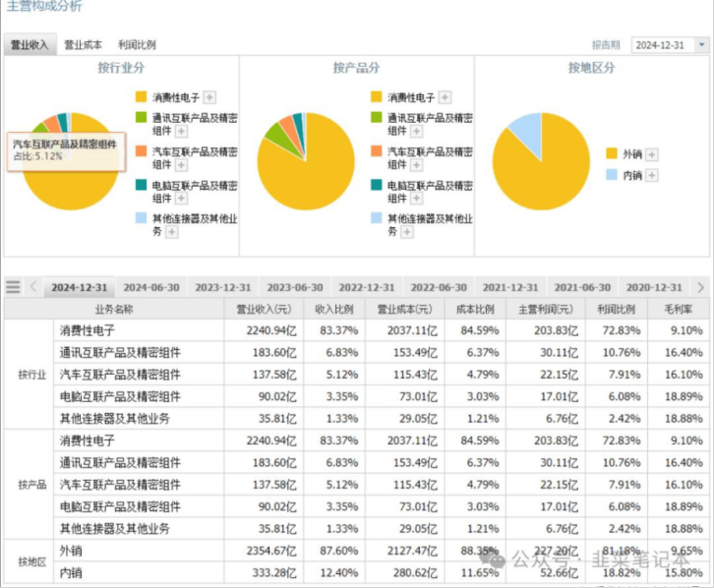The image size is (714, 588).
Task: Click orange 汽车互联 swatch in 按产品分 legend
Action: 376,151
